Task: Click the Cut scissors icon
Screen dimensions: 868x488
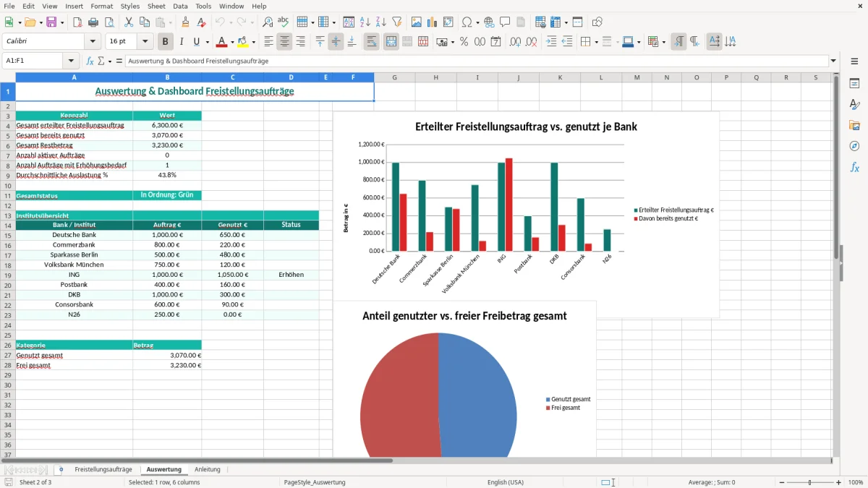Action: click(128, 22)
